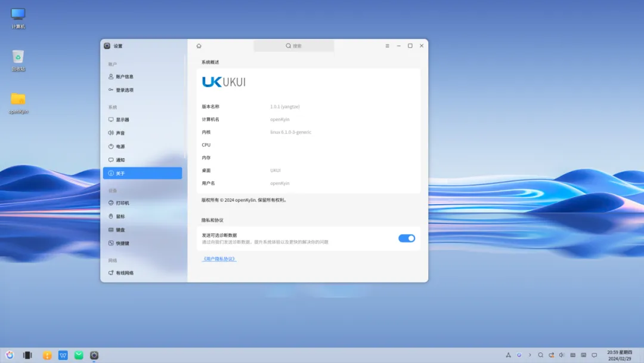Open the notification bubble tray icon
Image resolution: width=644 pixels, height=363 pixels.
tap(595, 355)
